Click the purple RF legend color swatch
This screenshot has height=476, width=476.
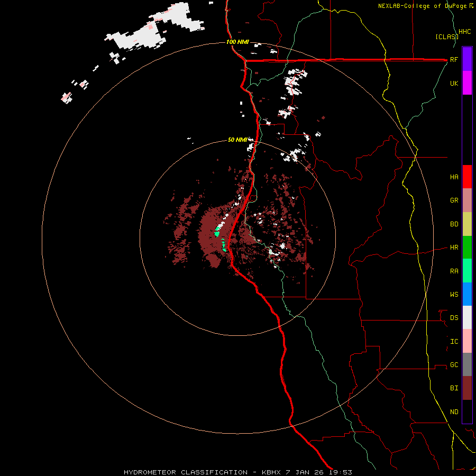[x=467, y=59]
